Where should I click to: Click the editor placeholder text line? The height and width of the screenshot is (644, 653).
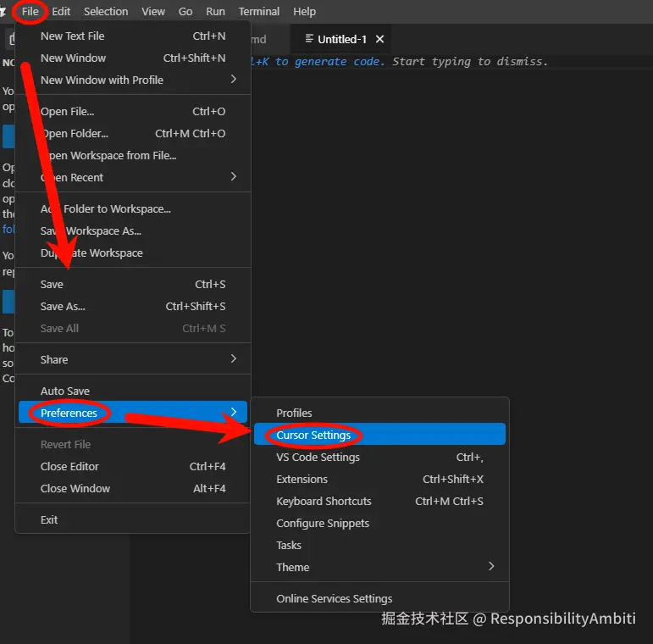pos(399,62)
